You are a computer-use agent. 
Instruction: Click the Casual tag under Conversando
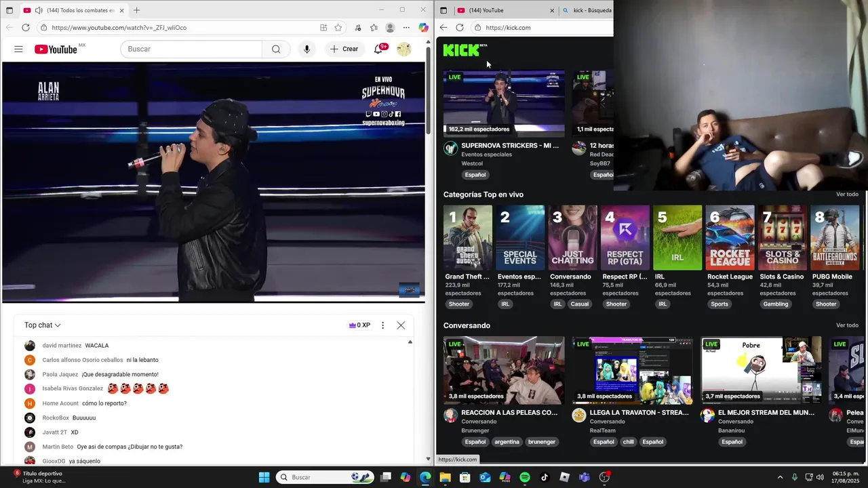pos(580,304)
